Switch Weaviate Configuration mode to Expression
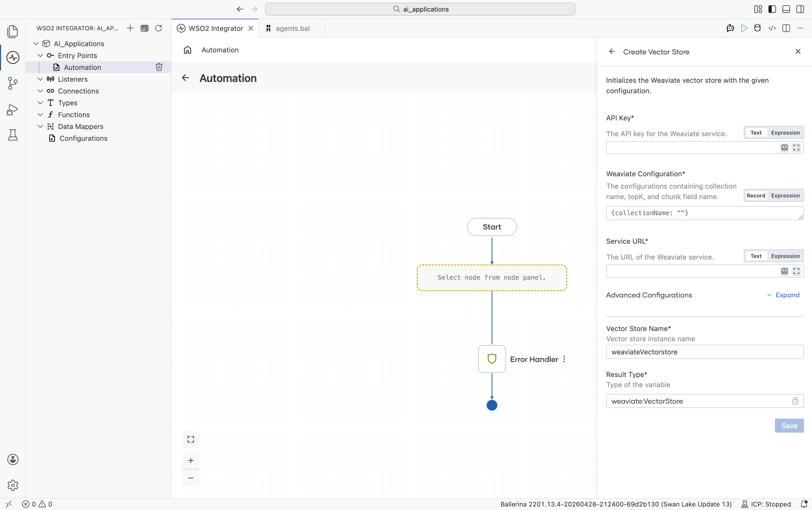The image size is (812, 510). point(785,195)
